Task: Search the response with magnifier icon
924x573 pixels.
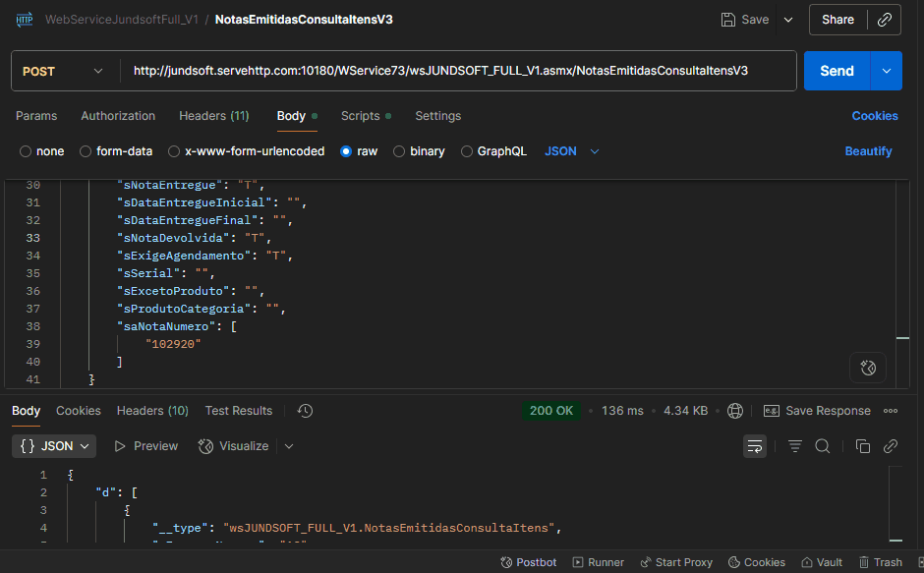Action: tap(823, 446)
